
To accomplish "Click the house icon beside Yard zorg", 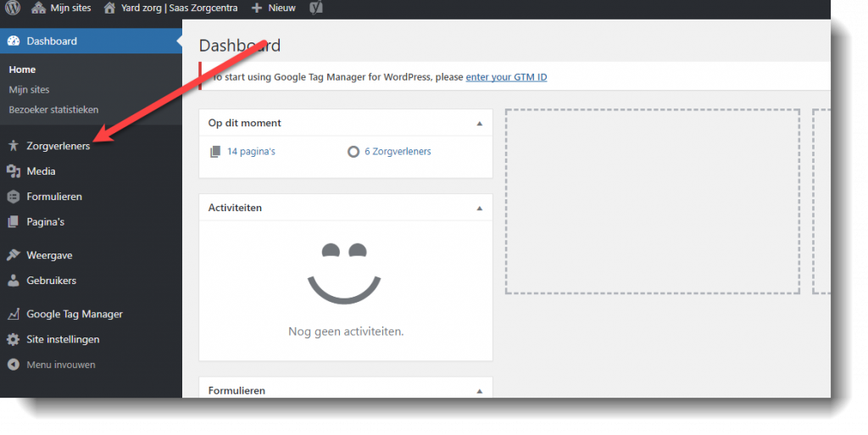I will (x=109, y=8).
